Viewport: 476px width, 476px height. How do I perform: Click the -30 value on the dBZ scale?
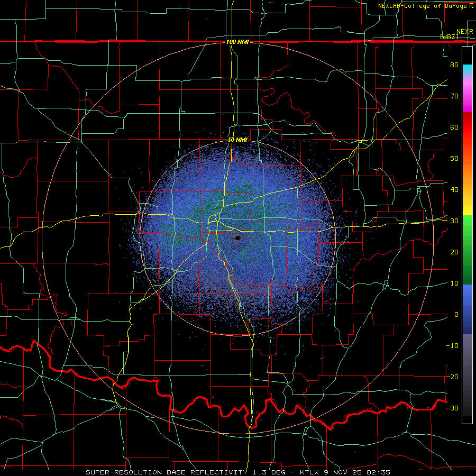pyautogui.click(x=452, y=408)
